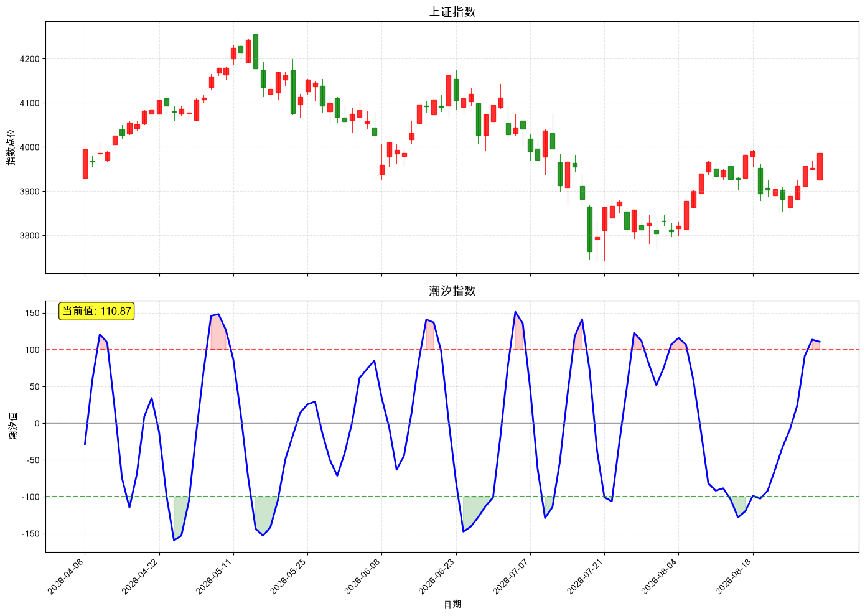
Task: Click the yellow "当前值: 110.87" annotation box
Action: [96, 311]
